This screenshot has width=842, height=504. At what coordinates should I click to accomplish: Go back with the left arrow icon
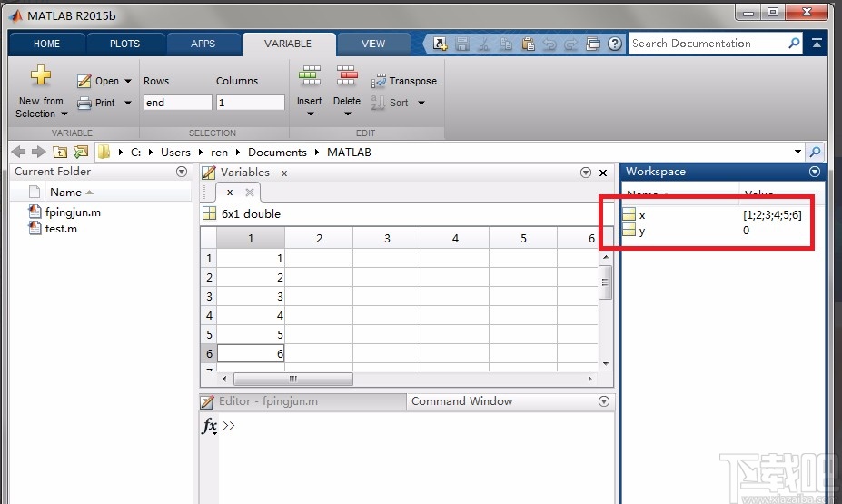[18, 152]
